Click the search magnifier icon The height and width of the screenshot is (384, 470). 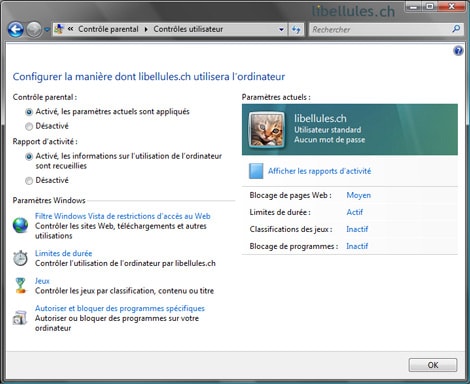click(x=456, y=29)
